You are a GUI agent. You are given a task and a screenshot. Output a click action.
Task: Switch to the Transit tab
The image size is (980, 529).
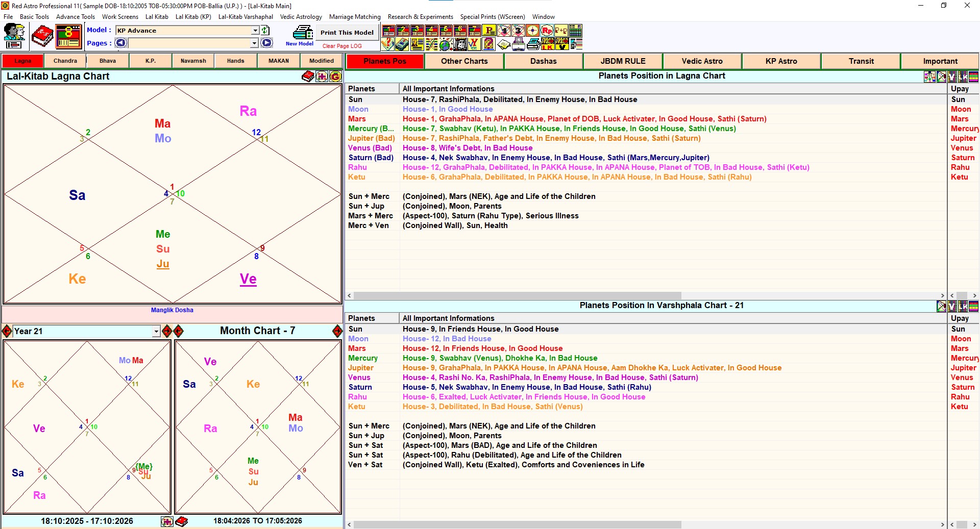point(861,61)
